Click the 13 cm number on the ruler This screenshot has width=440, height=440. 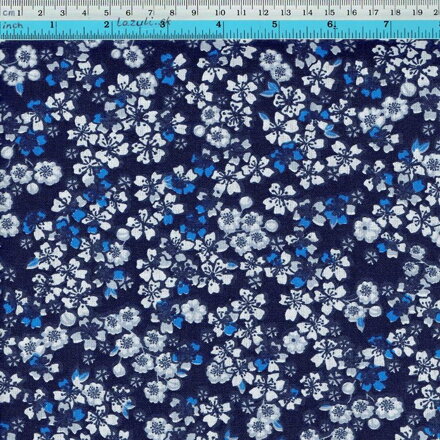pos(286,13)
